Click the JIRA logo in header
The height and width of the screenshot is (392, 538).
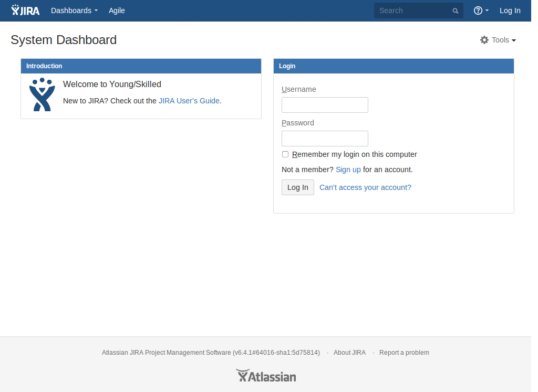25,10
